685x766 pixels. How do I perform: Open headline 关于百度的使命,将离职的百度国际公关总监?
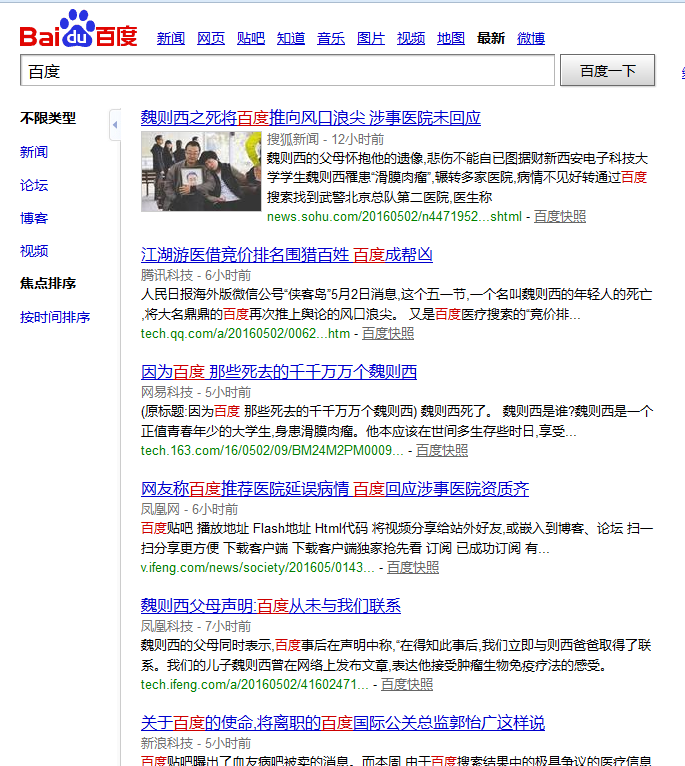(343, 723)
